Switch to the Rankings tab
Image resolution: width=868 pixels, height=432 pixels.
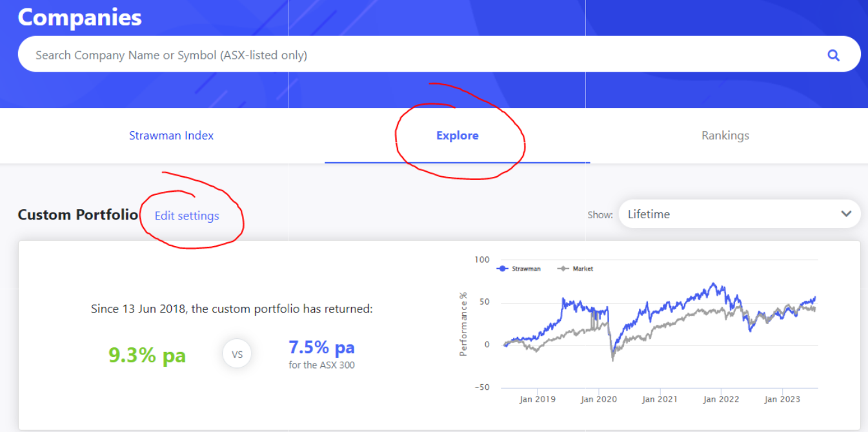(725, 136)
